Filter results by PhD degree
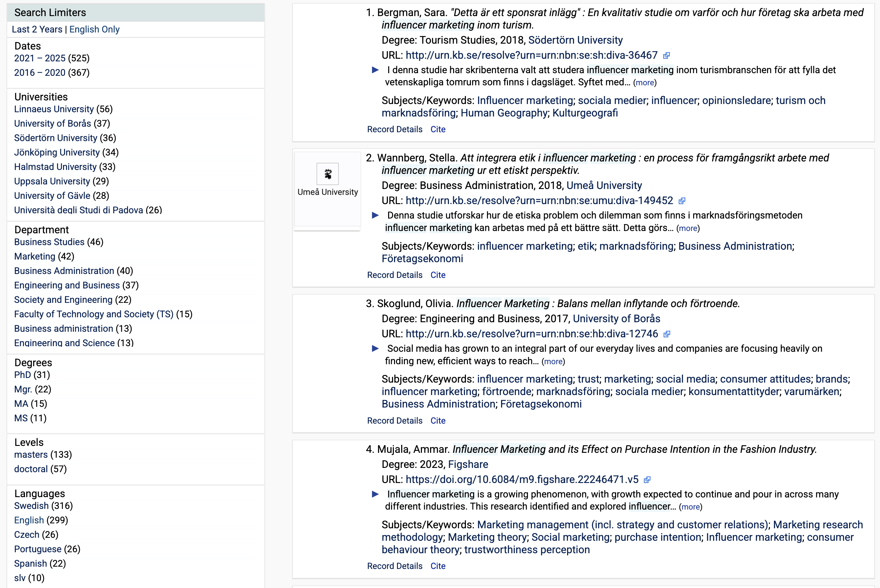Screen dimensions: 880x588 point(23,375)
